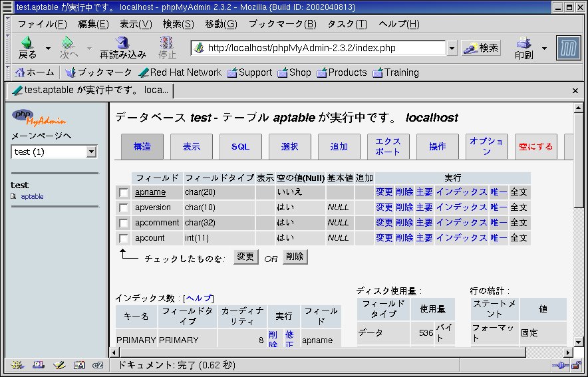The width and height of the screenshot is (588, 377).
Task: Click the aptable browse icon in sidebar
Action: click(x=13, y=196)
